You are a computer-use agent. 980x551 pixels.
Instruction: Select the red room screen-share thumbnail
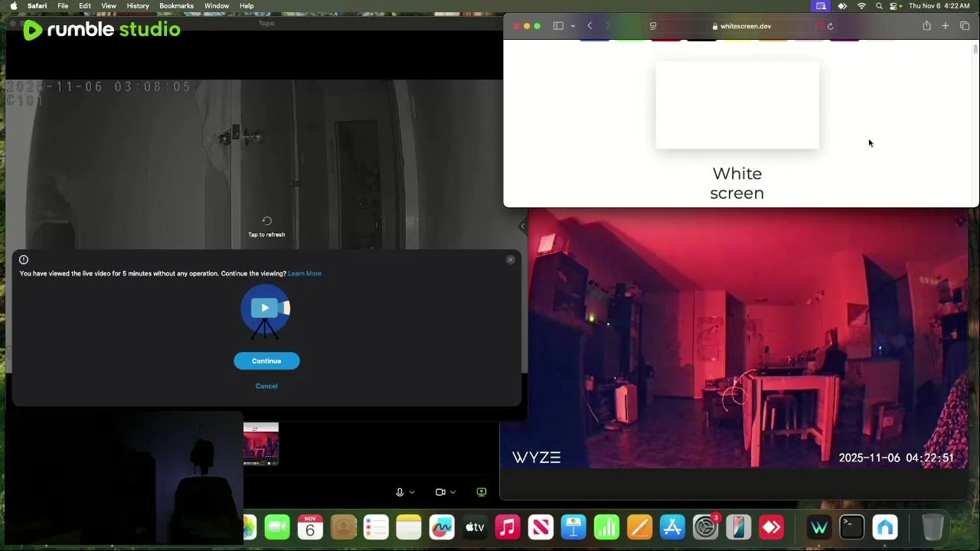261,444
